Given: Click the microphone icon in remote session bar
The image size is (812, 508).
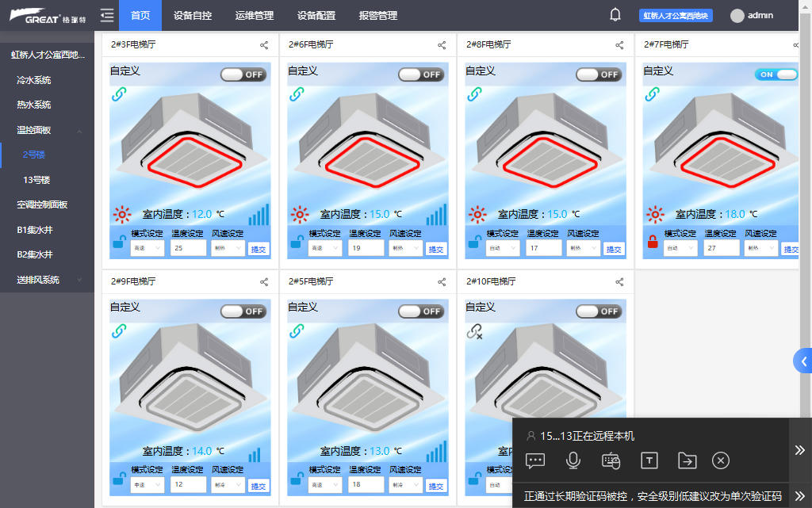Looking at the screenshot, I should point(573,460).
